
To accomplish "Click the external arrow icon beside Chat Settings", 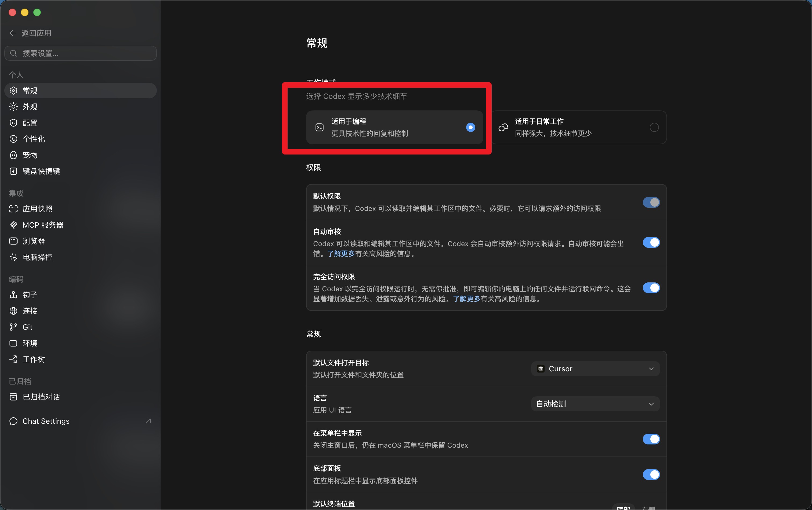I will tap(148, 421).
